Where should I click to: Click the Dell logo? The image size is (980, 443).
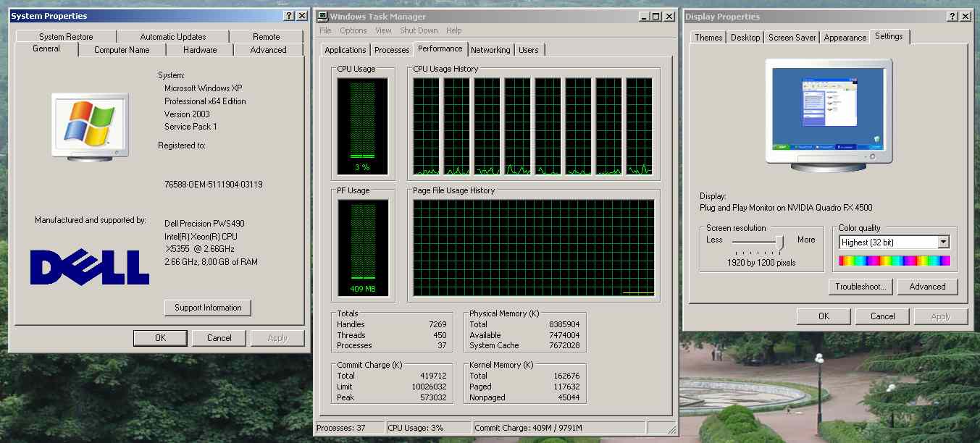tap(90, 266)
